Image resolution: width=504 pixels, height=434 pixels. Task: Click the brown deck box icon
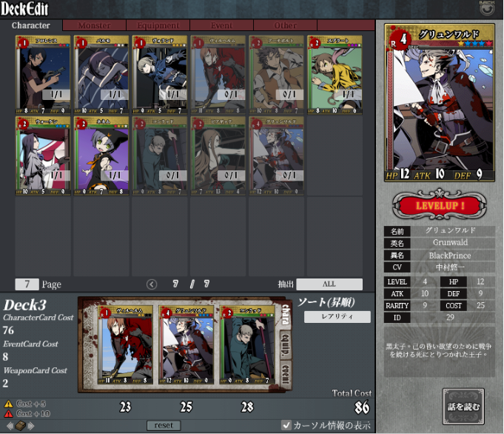[21, 426]
